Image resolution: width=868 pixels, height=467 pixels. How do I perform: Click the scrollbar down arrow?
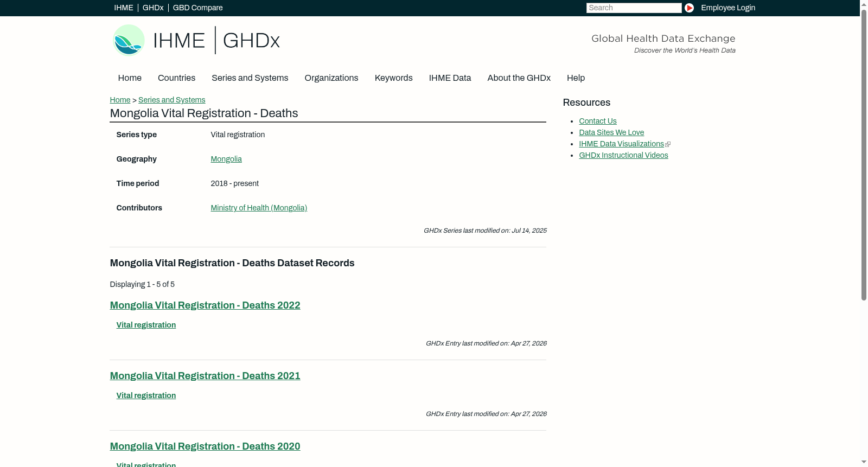[x=864, y=463]
